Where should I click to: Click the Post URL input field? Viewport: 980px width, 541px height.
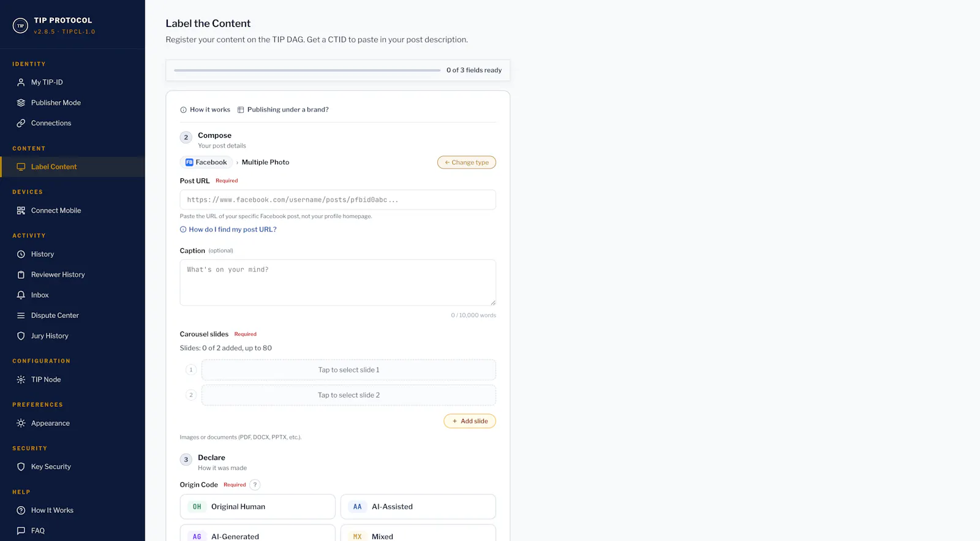[337, 200]
